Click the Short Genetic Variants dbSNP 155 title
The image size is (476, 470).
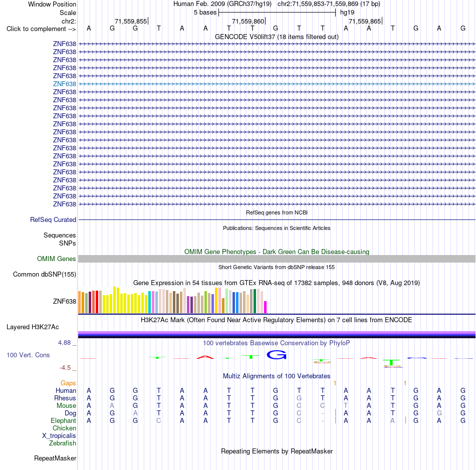coord(277,267)
